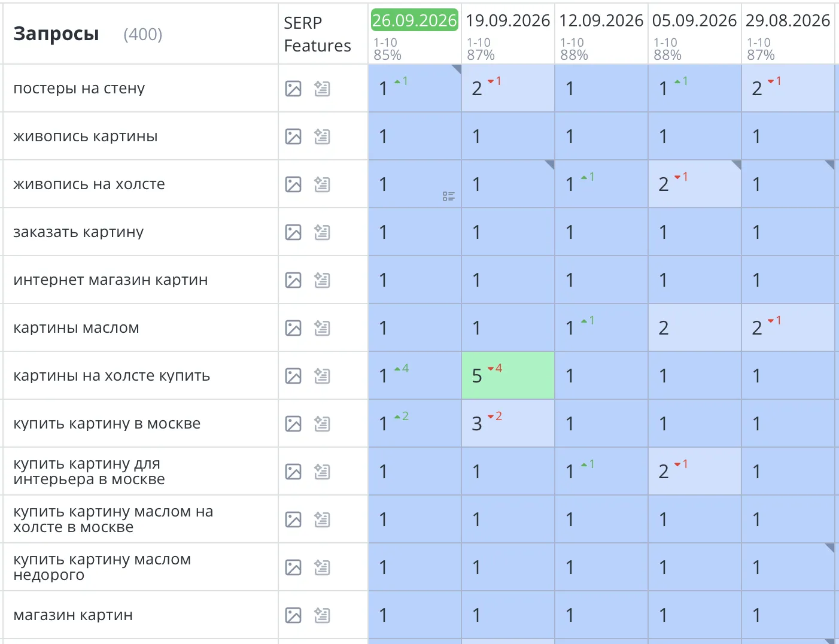Image resolution: width=839 pixels, height=644 pixels.
Task: Click list-with-star SERP icon for «картины маслом»
Action: tap(322, 328)
